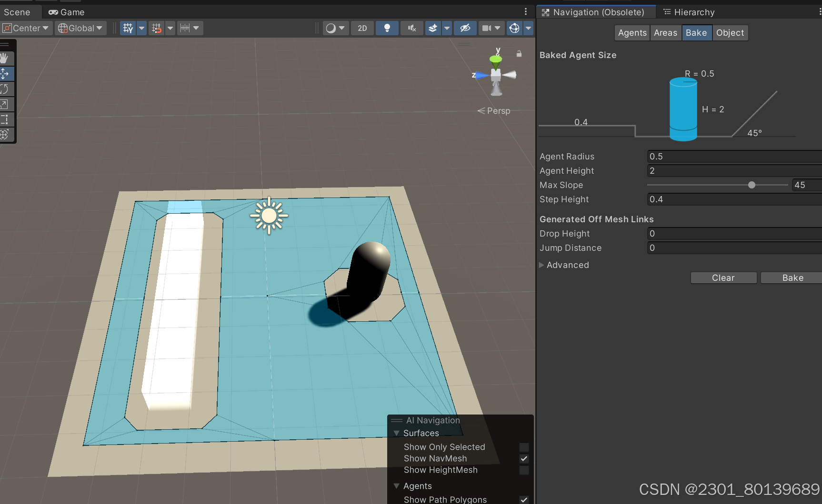
Task: Click the Clear button
Action: coord(723,278)
